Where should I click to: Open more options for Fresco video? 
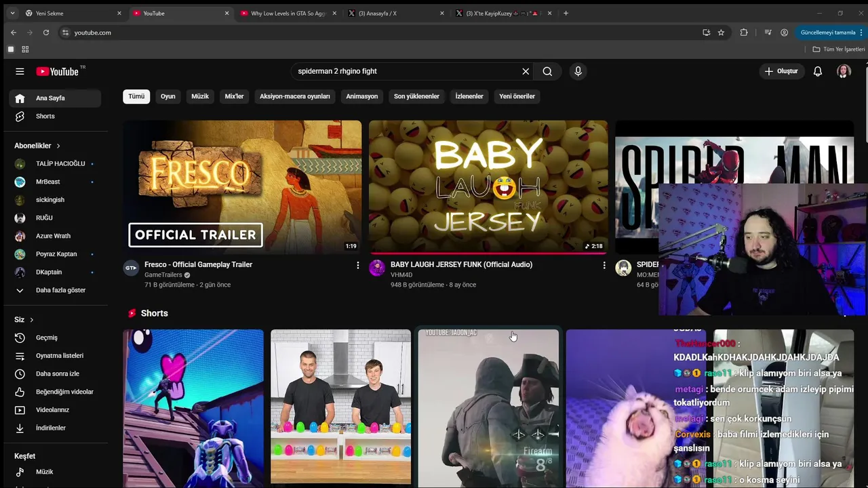(358, 266)
